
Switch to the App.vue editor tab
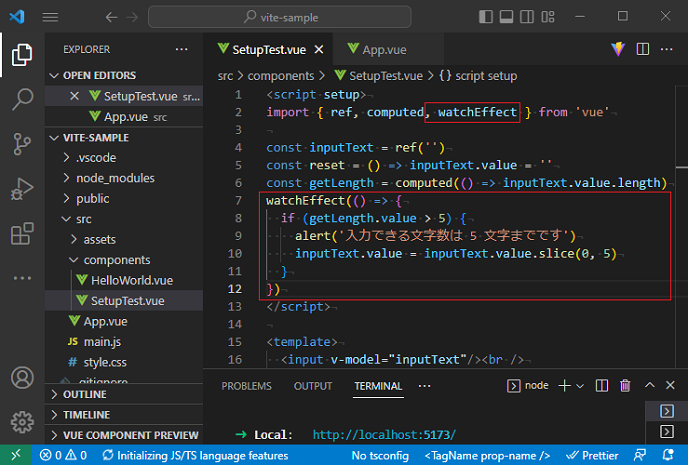[x=382, y=49]
